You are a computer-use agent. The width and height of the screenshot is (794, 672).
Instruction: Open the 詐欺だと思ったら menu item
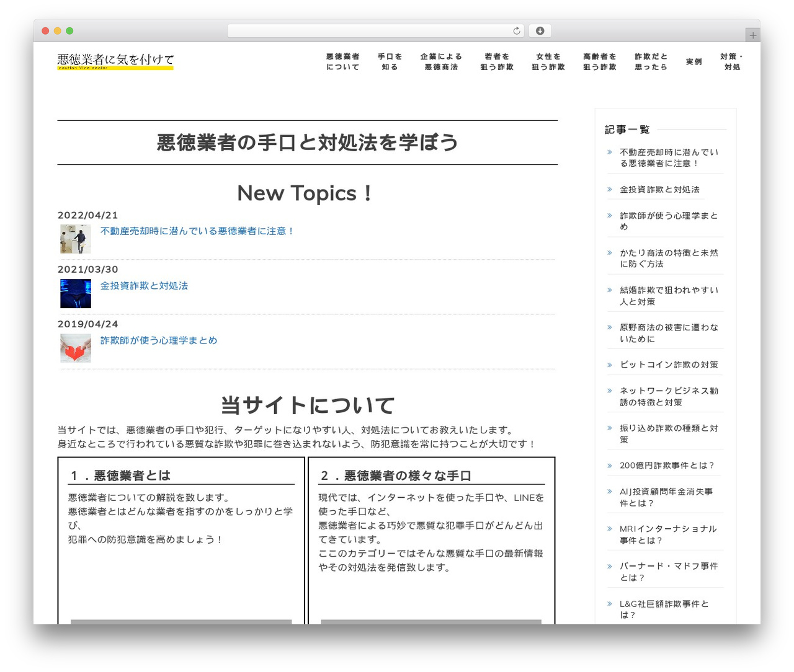[651, 61]
